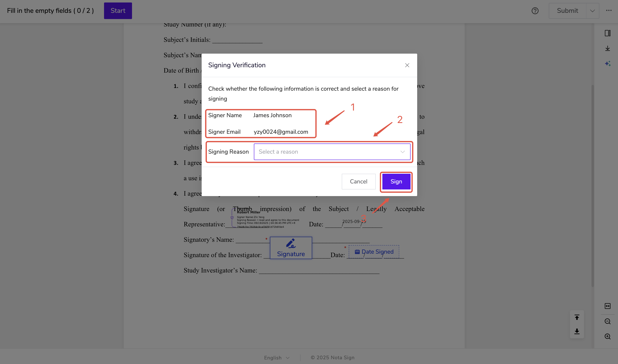Toggle the side panel icon

(x=607, y=33)
